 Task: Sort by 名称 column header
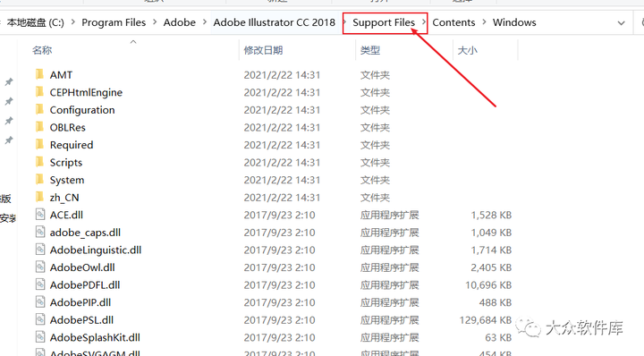(42, 50)
